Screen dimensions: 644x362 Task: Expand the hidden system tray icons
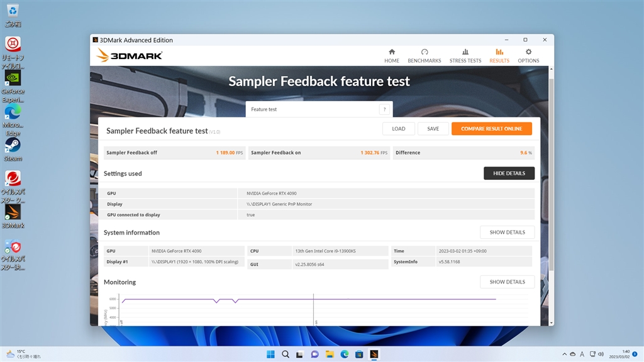pyautogui.click(x=564, y=354)
